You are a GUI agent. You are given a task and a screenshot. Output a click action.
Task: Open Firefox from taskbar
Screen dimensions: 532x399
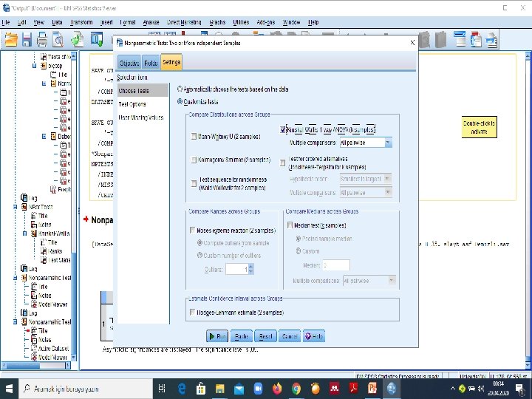(x=277, y=389)
